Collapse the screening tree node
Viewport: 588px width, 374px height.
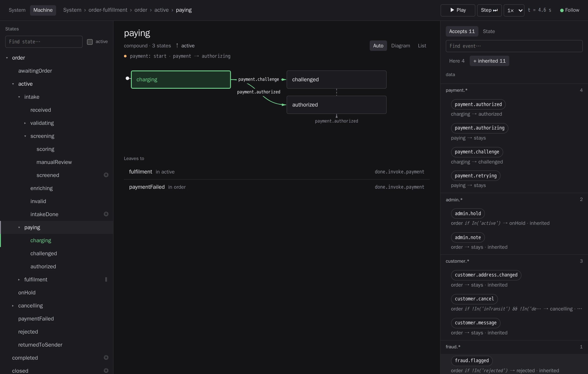25,136
